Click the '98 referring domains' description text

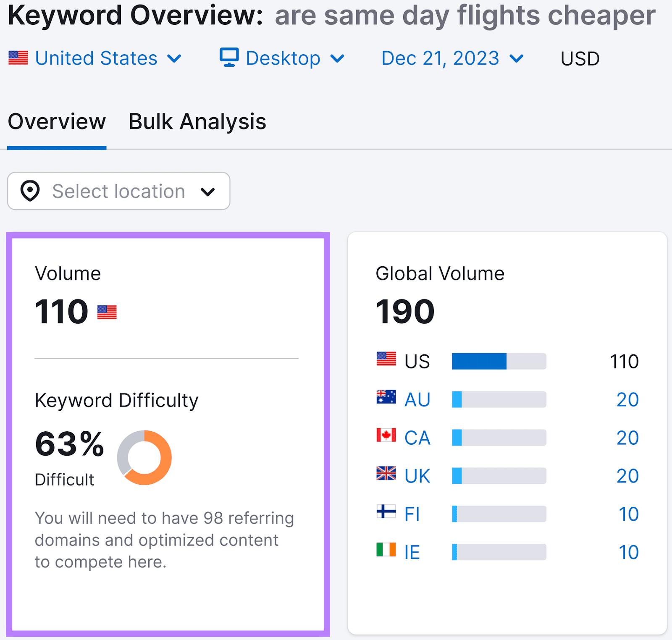click(164, 540)
